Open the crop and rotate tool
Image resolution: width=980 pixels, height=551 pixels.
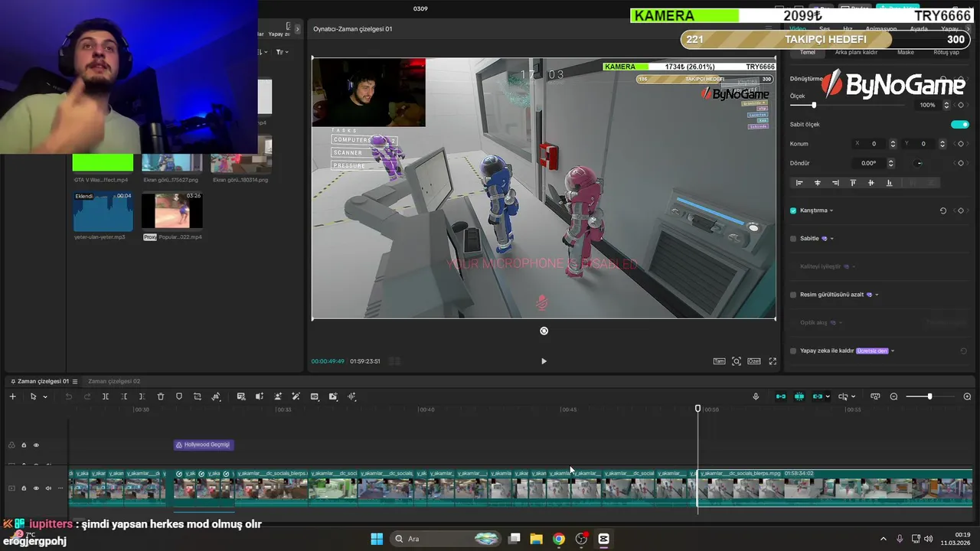point(198,396)
